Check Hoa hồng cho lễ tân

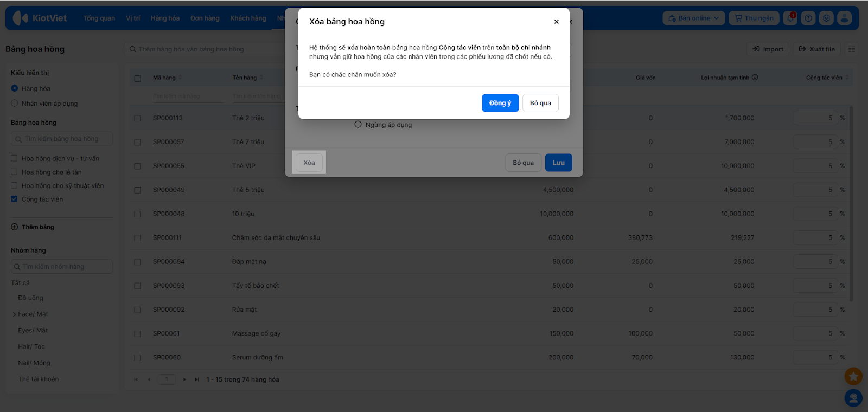[15, 172]
